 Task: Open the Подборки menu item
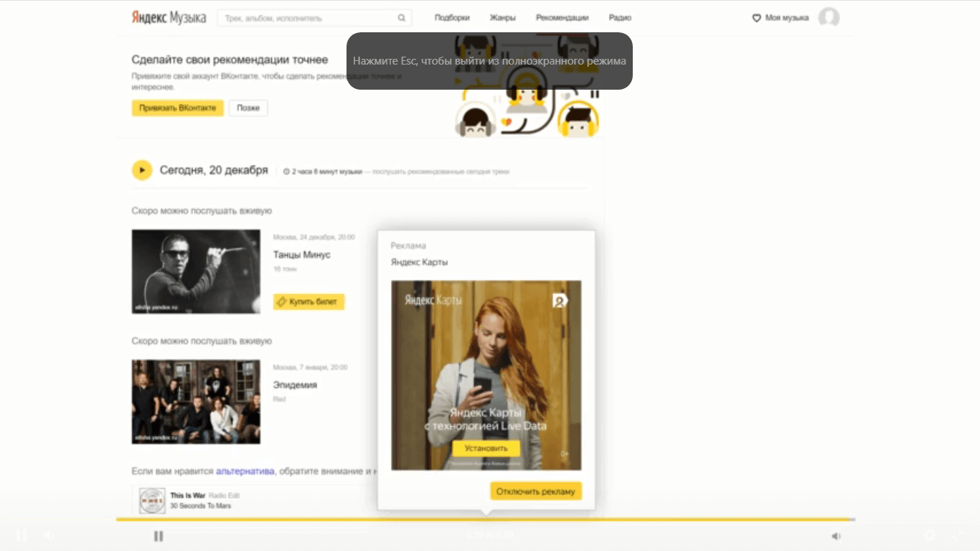452,18
